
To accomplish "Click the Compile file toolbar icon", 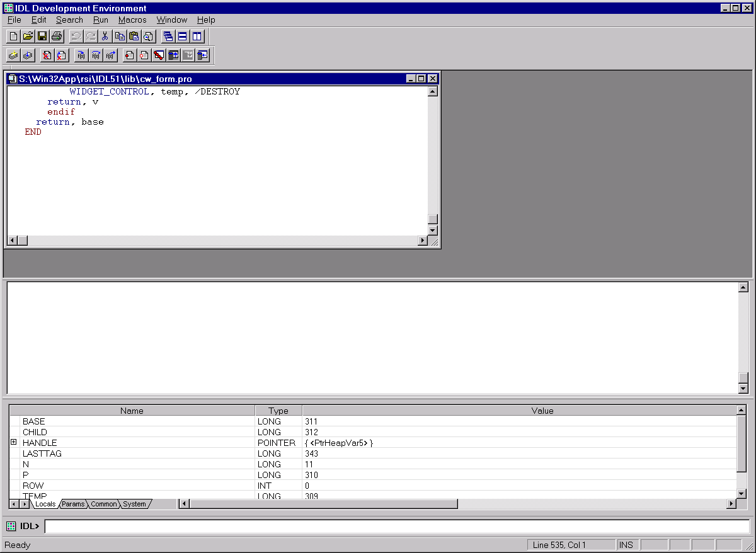I will tap(13, 55).
